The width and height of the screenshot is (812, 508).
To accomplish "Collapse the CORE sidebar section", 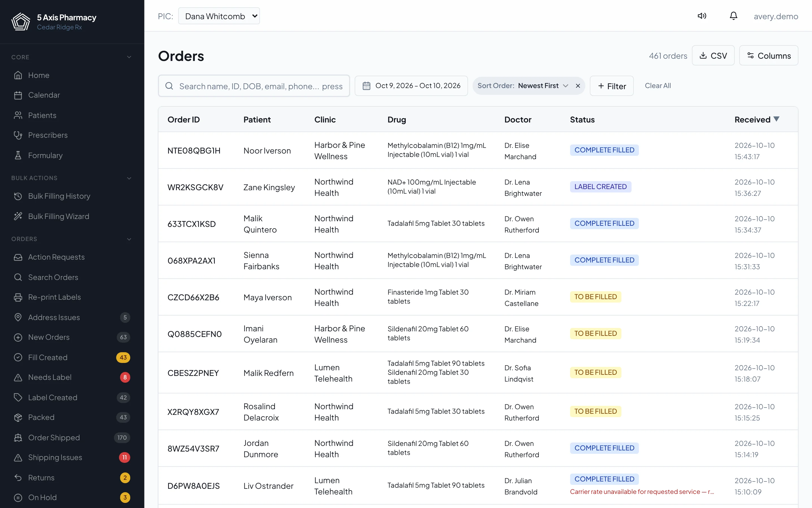I will coord(129,57).
